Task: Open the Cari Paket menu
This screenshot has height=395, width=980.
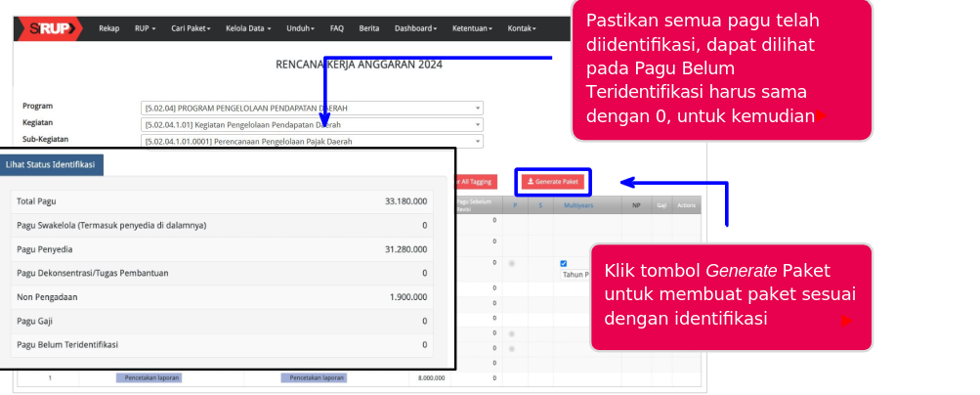Action: pyautogui.click(x=193, y=28)
